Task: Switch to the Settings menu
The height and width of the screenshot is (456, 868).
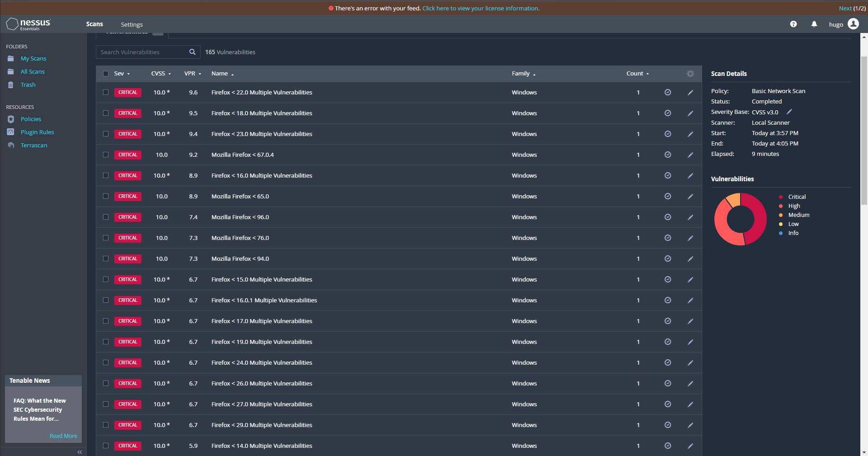Action: tap(131, 24)
